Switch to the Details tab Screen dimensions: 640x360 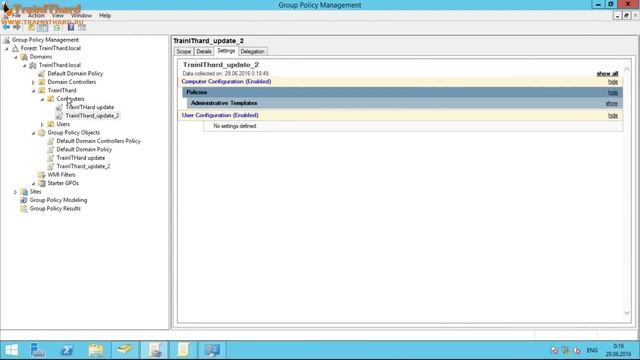[204, 51]
